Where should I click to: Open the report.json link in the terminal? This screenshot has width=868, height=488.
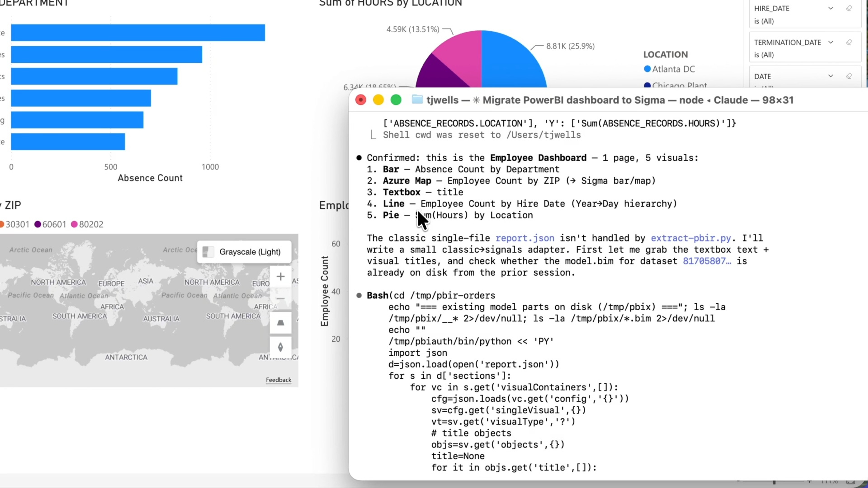(x=525, y=238)
